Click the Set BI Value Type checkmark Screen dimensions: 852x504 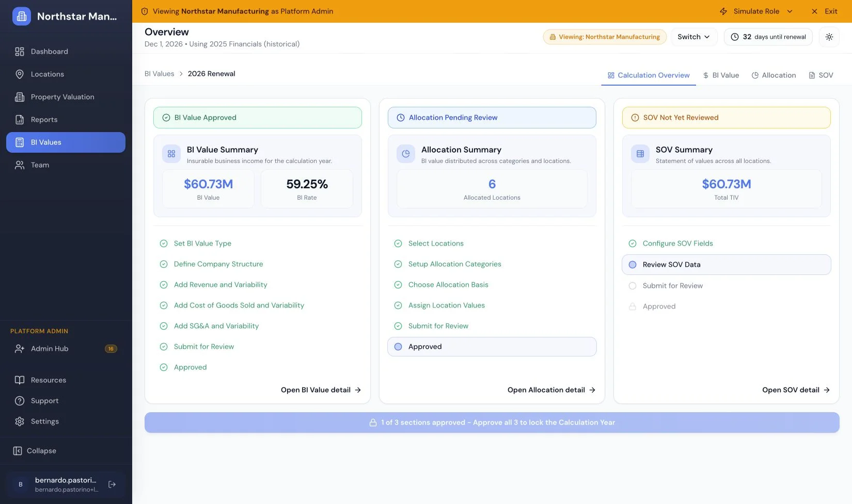tap(164, 243)
